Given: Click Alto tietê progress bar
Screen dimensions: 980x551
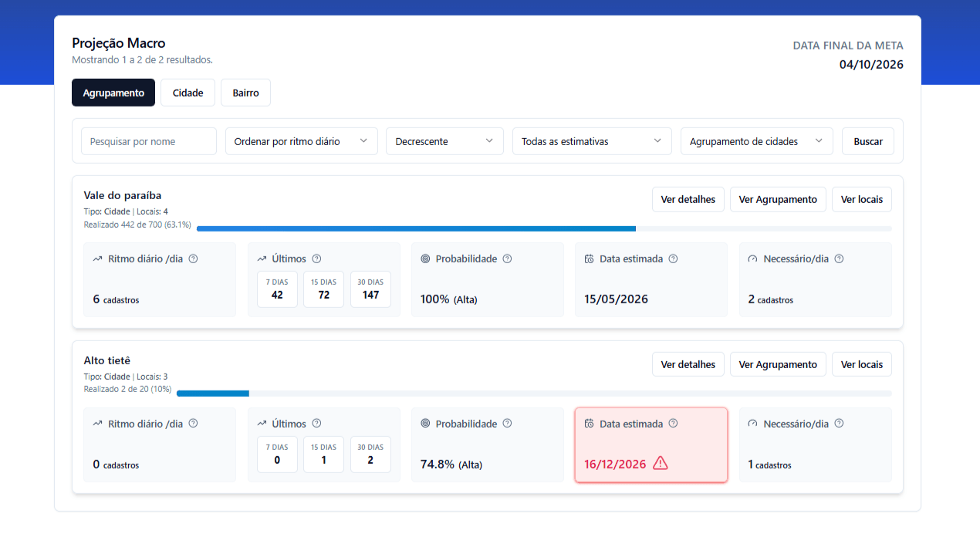Looking at the screenshot, I should (x=534, y=394).
